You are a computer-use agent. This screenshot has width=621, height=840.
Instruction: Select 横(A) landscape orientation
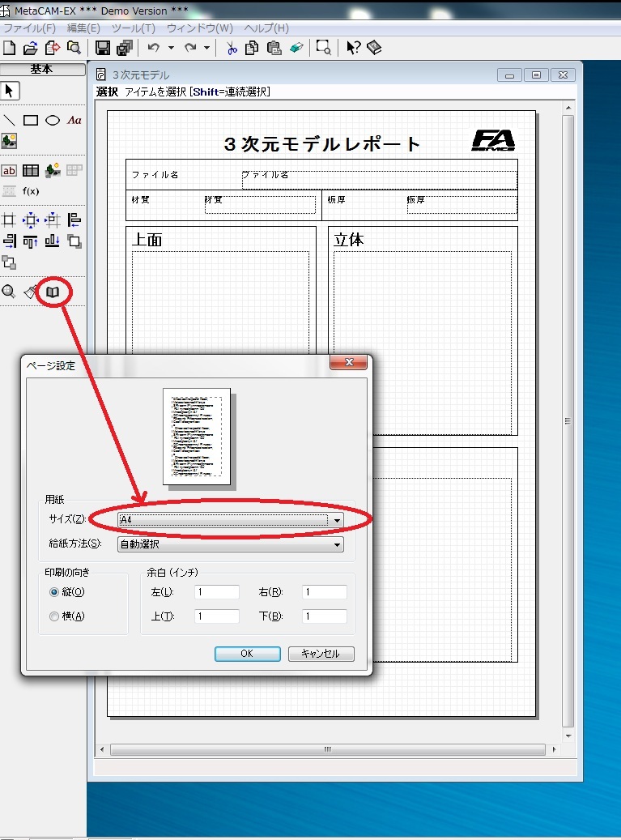[x=55, y=616]
